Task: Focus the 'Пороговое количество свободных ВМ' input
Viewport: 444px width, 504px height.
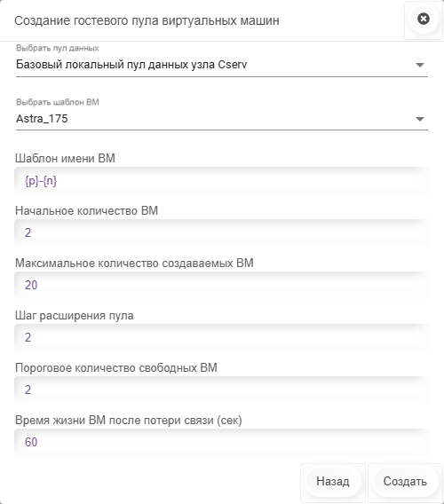Action: click(x=222, y=390)
